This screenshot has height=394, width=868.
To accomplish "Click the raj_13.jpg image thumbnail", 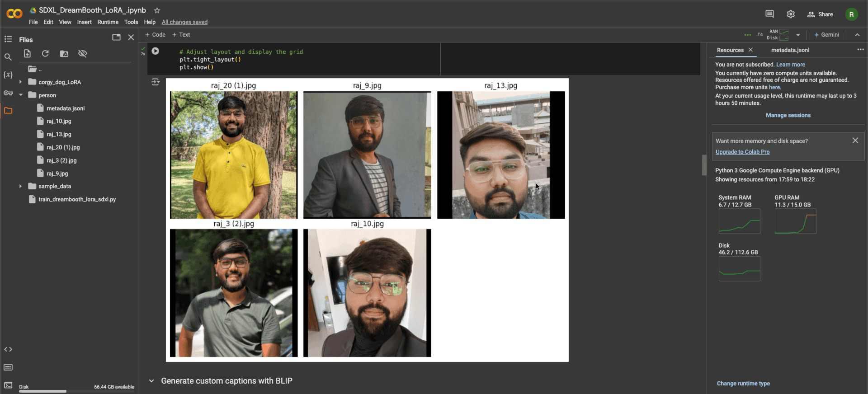I will tap(500, 155).
